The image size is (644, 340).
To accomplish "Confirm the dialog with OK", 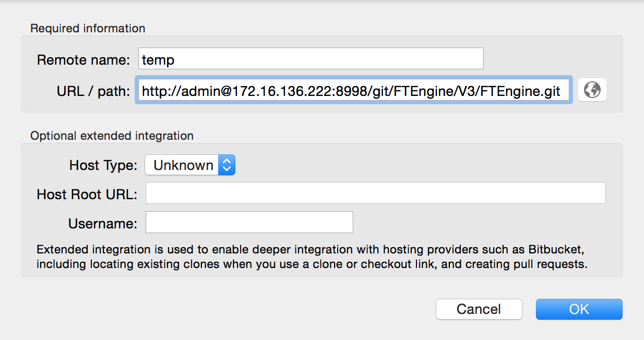I will pyautogui.click(x=579, y=309).
